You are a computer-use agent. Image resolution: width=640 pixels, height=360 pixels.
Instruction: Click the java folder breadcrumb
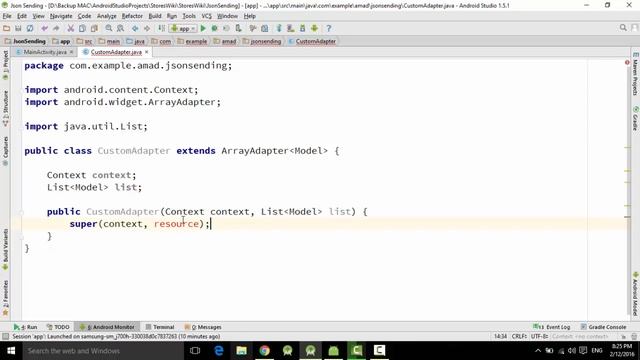click(x=136, y=41)
